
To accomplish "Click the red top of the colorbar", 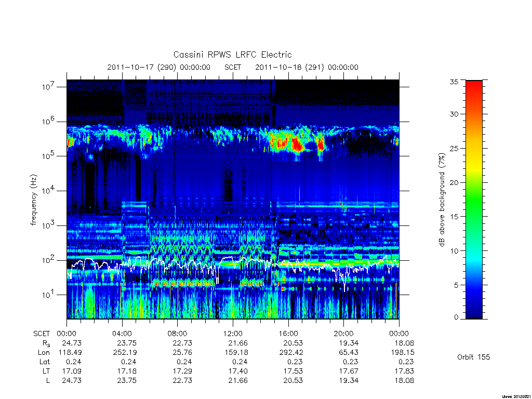I will (474, 88).
